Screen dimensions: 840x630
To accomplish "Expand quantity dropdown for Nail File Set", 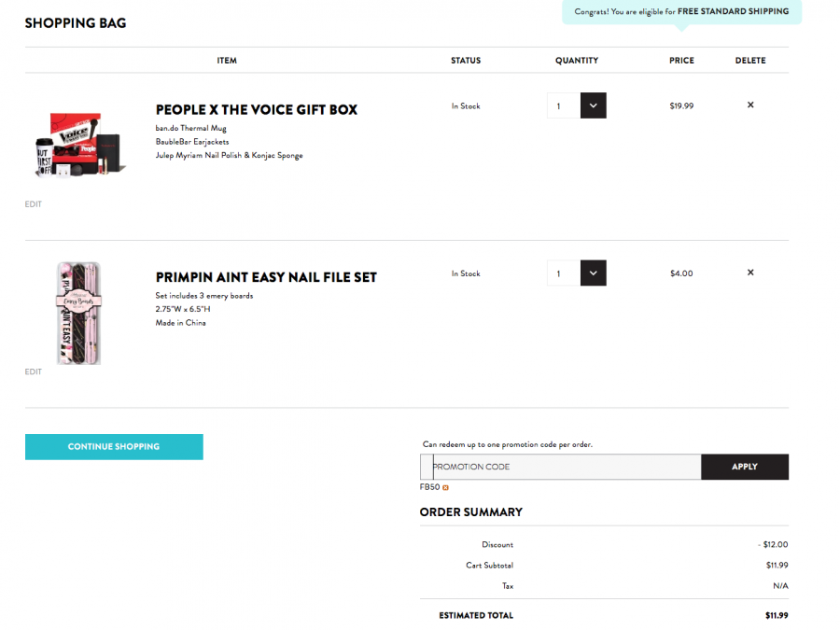I will click(594, 273).
